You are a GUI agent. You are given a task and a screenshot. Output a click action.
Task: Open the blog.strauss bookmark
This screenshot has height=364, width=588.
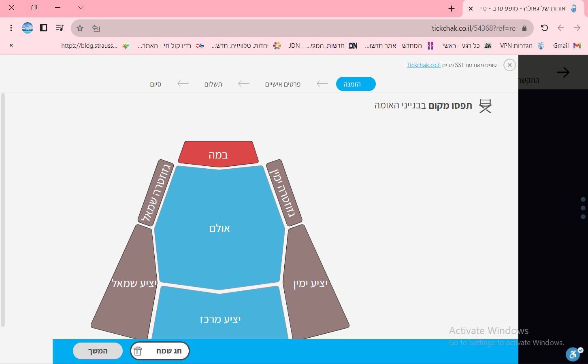[96, 46]
